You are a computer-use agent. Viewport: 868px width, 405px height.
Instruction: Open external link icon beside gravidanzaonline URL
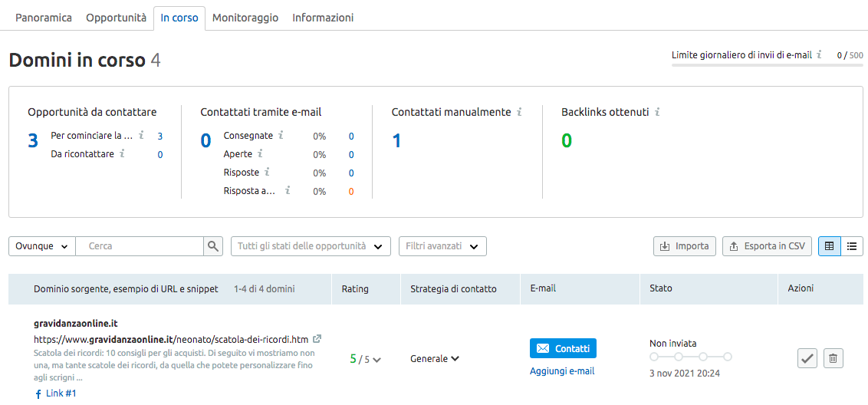(x=317, y=339)
